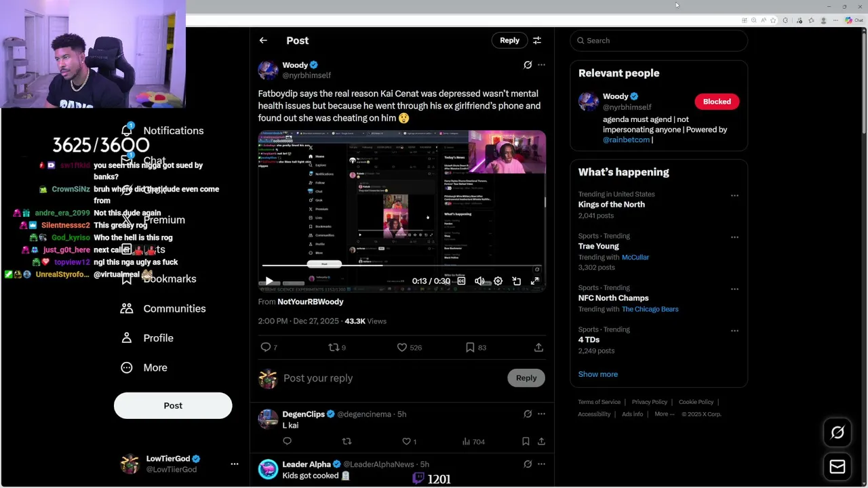Click the comment icon with 7 replies
Screen dimensions: 868x488
(266, 347)
